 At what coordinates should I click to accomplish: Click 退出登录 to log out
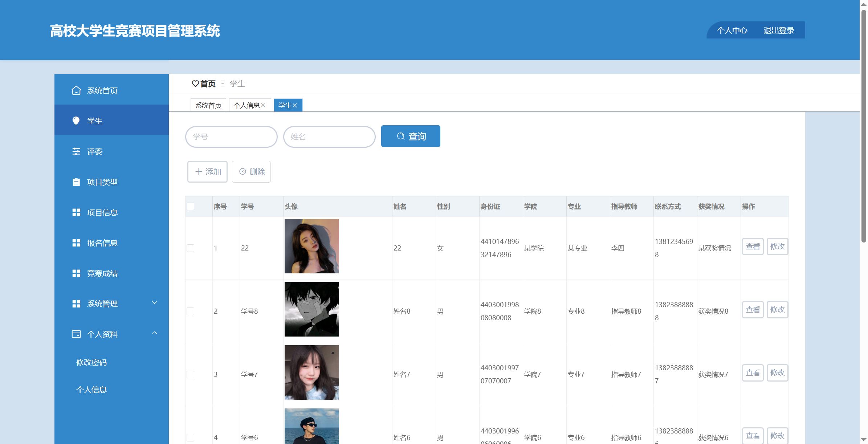(779, 30)
